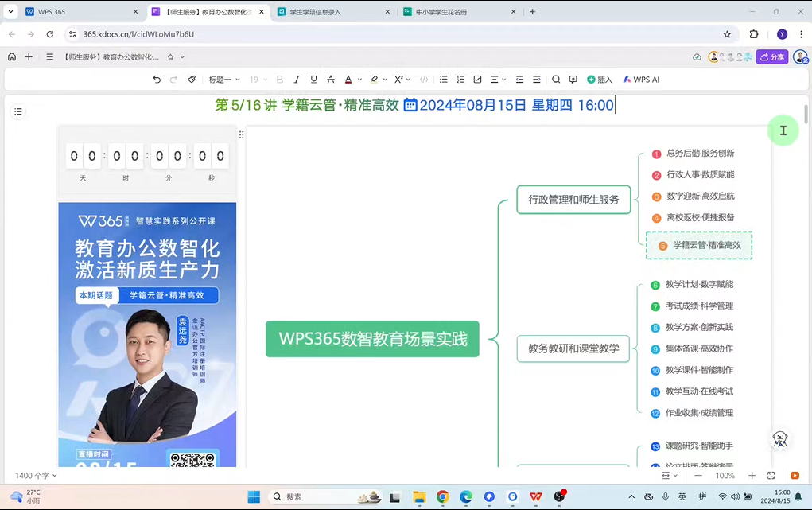Viewport: 812px width, 510px height.
Task: Apply strikethrough formatting
Action: pyautogui.click(x=331, y=80)
